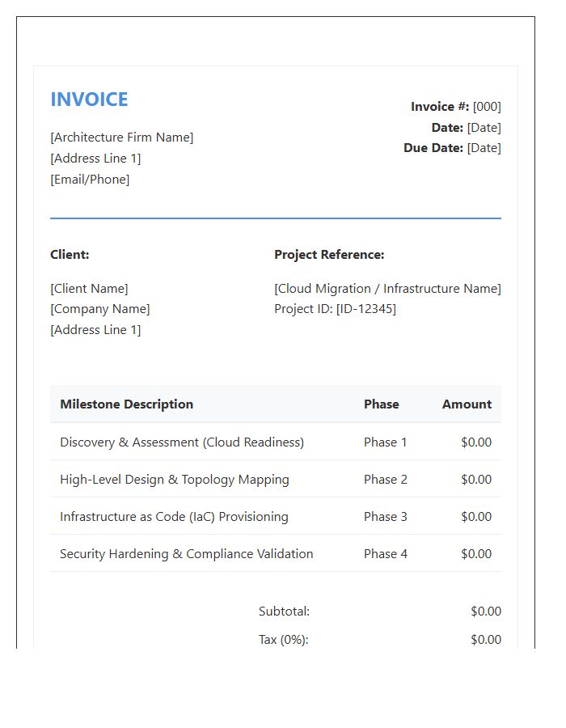
Task: Select the Subtotal $0.00 value
Action: coord(486,611)
